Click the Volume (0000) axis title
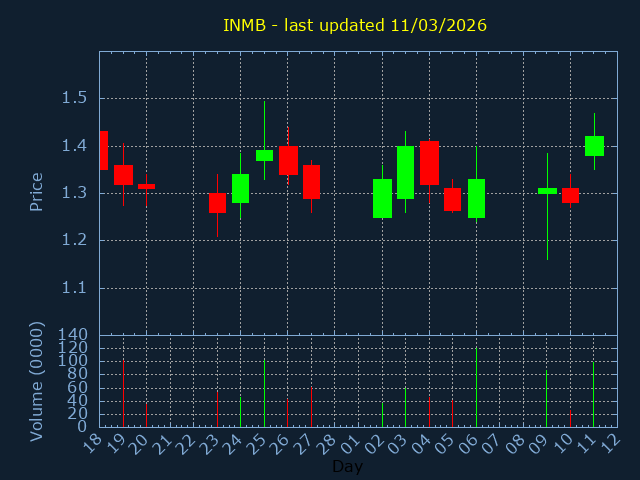Screen dimensions: 640x480 pos(37,381)
